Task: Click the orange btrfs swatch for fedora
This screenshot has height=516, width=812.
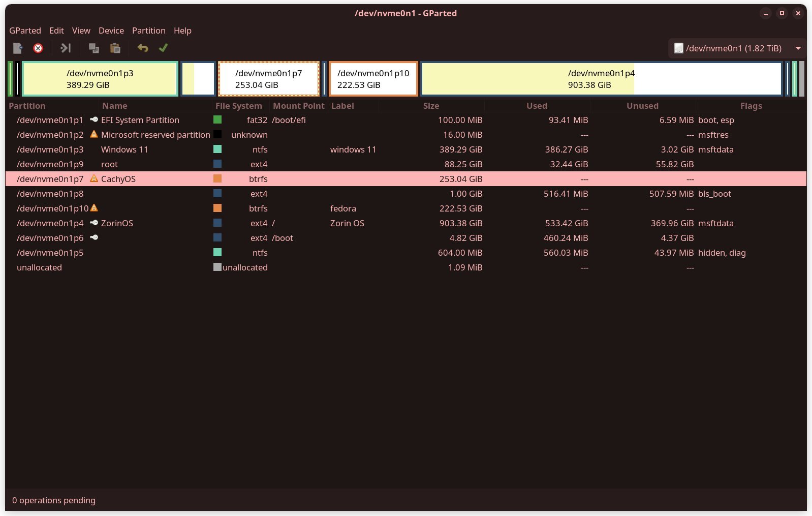Action: [x=217, y=208]
